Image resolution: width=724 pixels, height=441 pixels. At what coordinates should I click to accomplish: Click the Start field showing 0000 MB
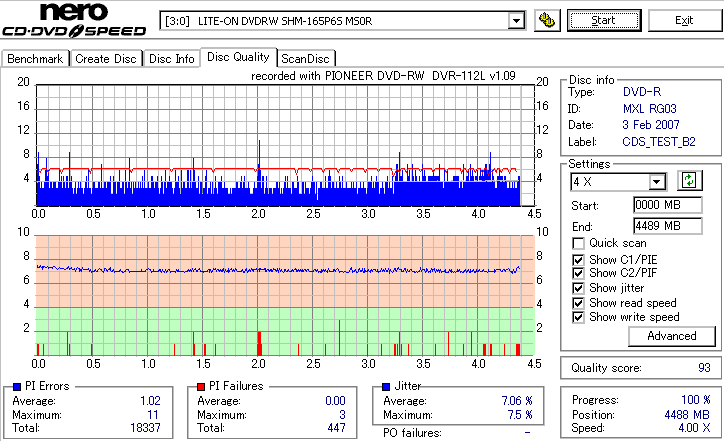click(668, 205)
